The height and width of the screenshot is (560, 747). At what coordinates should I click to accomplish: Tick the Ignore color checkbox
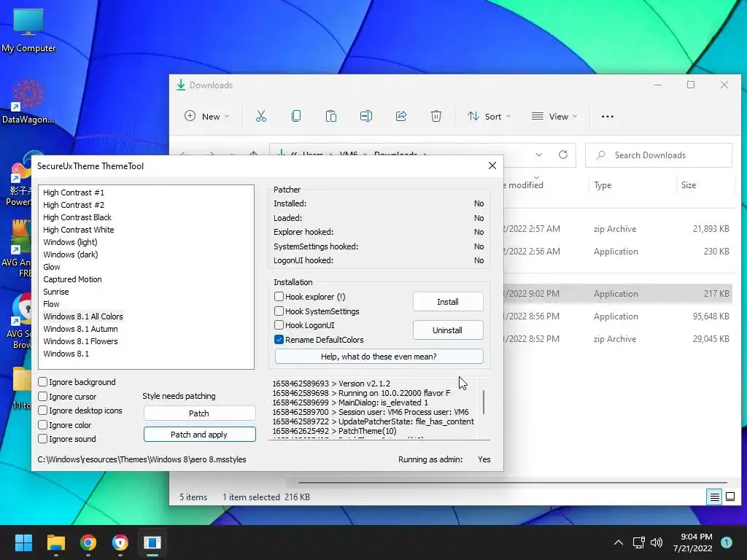(43, 425)
